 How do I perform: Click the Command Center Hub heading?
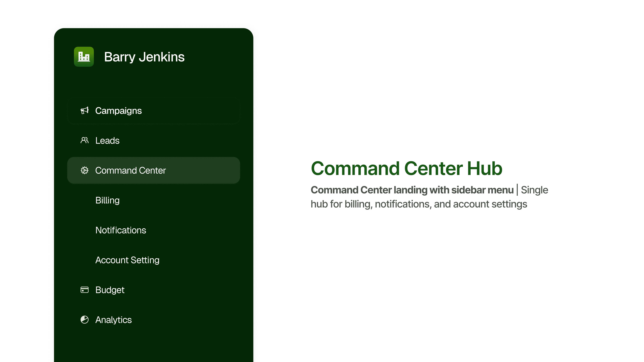point(407,168)
